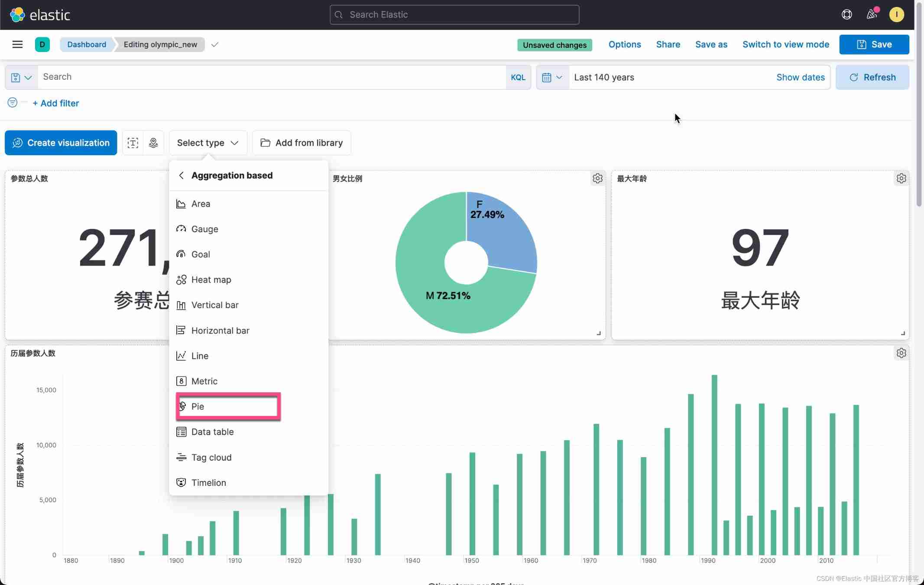Click the user avatar icon

(896, 15)
